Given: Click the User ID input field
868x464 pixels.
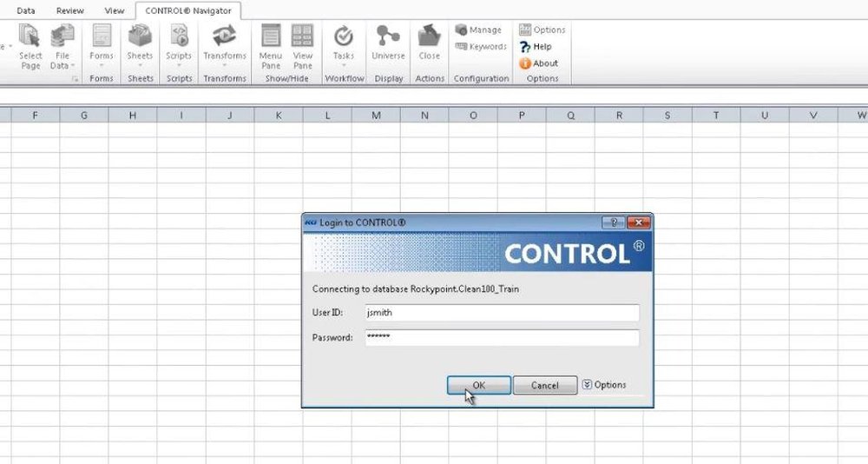Looking at the screenshot, I should [x=502, y=313].
